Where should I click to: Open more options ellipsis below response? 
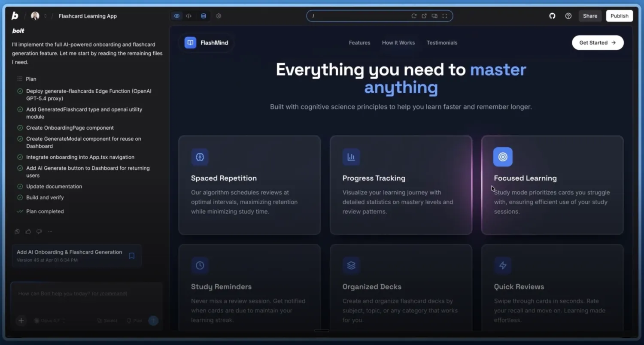click(x=50, y=232)
